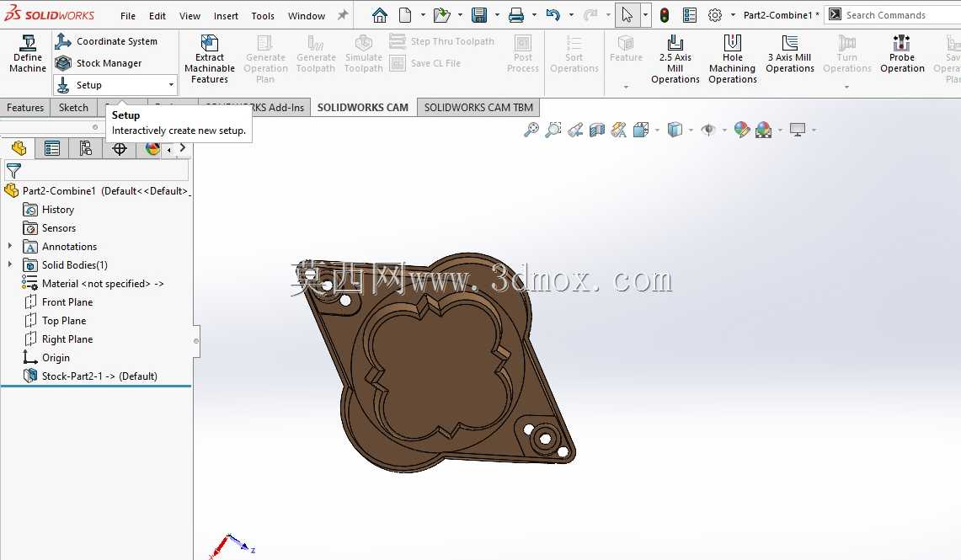Select Origin in feature tree

(56, 357)
